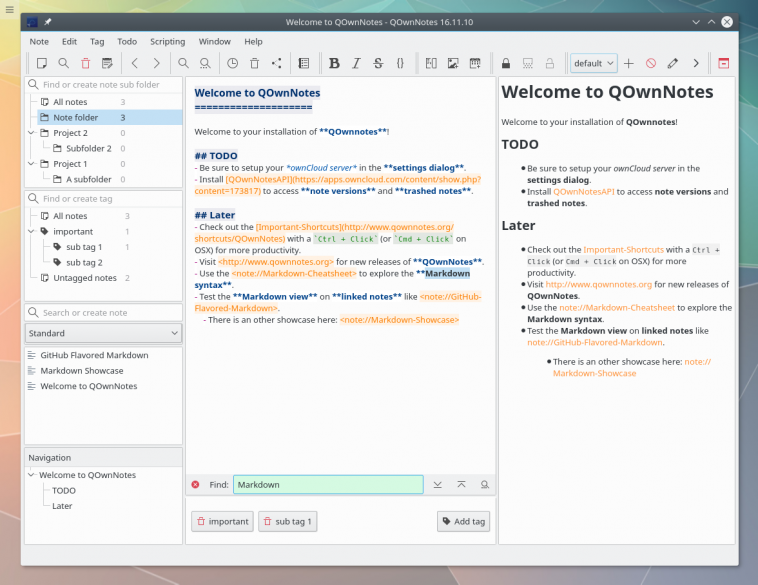The width and height of the screenshot is (758, 585).
Task: Collapse the Project 2 folder tree
Action: coord(31,133)
